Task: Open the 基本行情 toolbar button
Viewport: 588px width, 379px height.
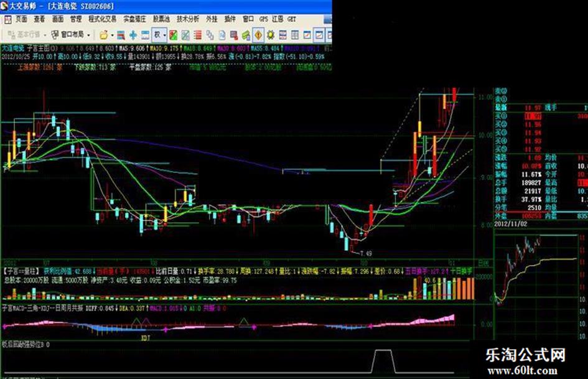Action: click(24, 35)
